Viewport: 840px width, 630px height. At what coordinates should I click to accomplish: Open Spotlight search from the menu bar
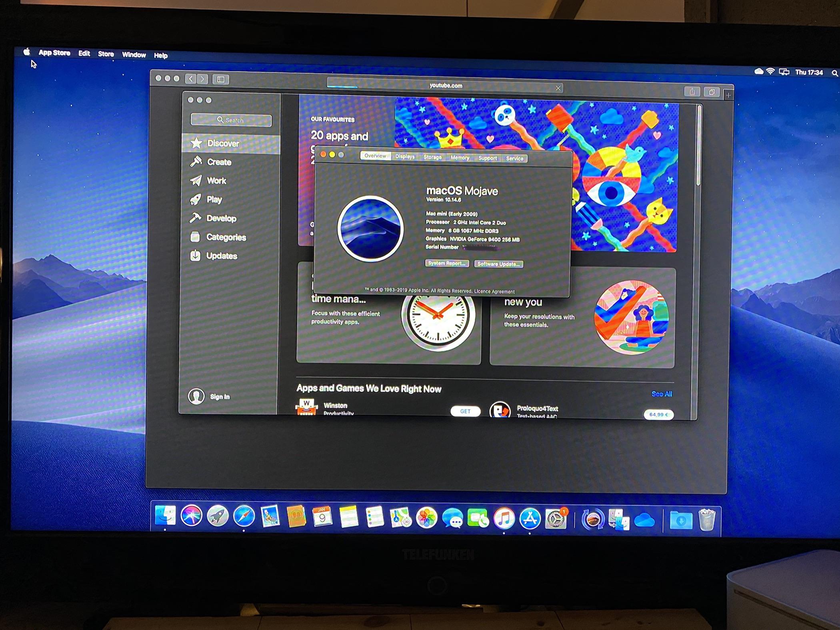[x=834, y=73]
